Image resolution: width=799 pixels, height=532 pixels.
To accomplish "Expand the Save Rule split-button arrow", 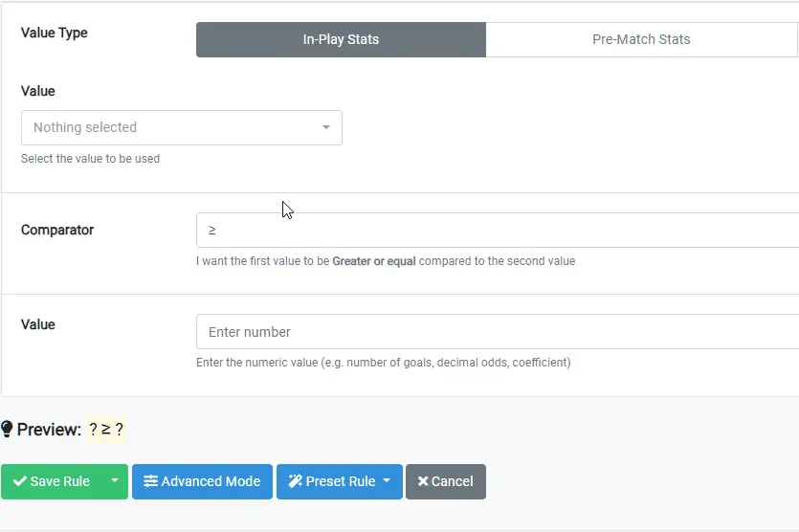I will 114,481.
